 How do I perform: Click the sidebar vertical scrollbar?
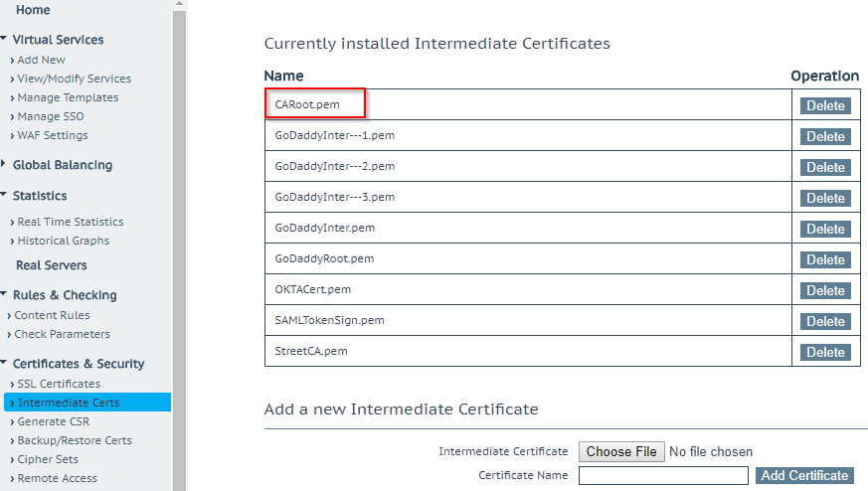pyautogui.click(x=179, y=249)
